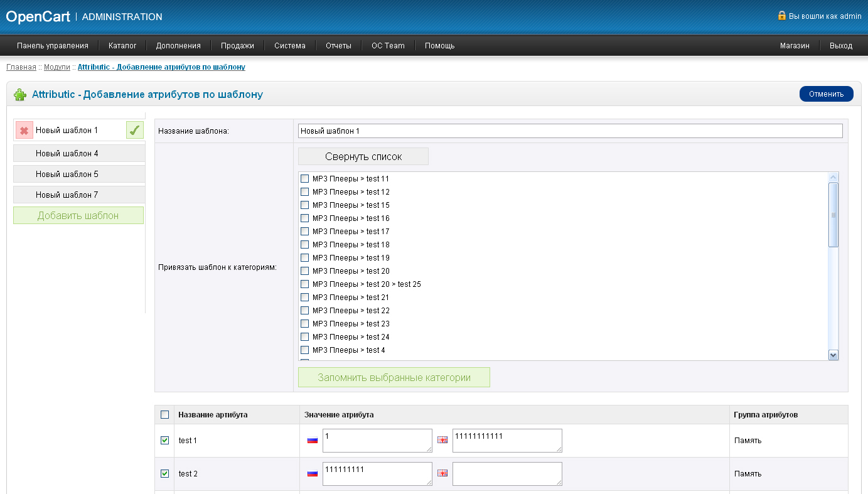Viewport: 868px width, 494px height.
Task: Click the Russian flag icon in test 2 row
Action: click(313, 474)
